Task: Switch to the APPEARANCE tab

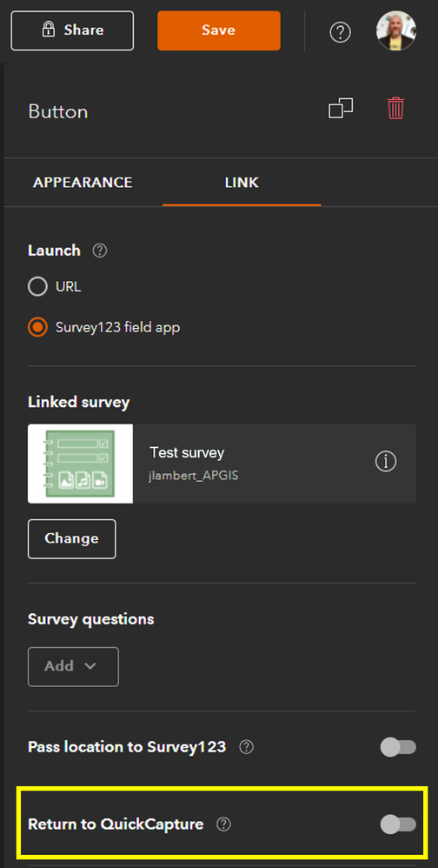Action: click(83, 183)
